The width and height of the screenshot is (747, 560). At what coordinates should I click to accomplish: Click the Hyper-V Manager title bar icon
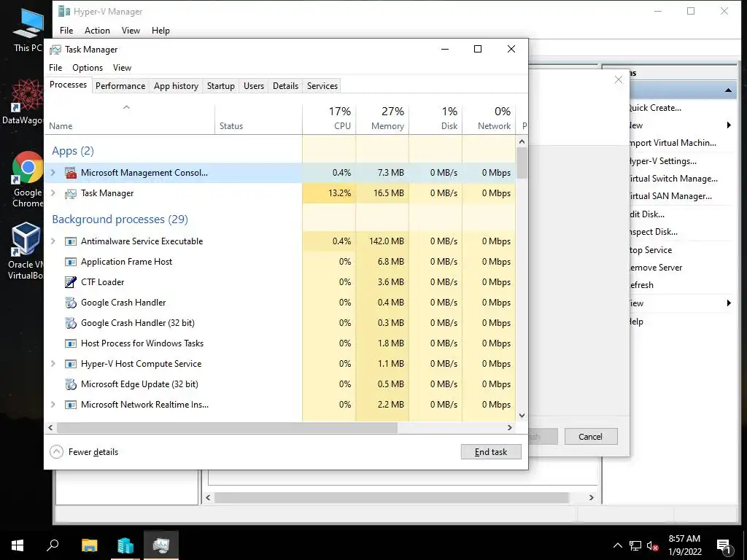[64, 12]
